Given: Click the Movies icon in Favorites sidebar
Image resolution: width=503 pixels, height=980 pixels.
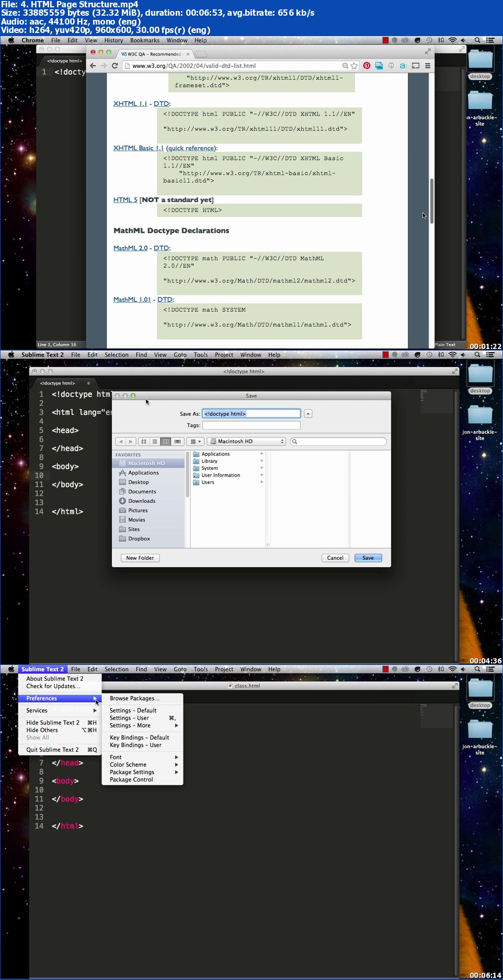Looking at the screenshot, I should (x=122, y=520).
